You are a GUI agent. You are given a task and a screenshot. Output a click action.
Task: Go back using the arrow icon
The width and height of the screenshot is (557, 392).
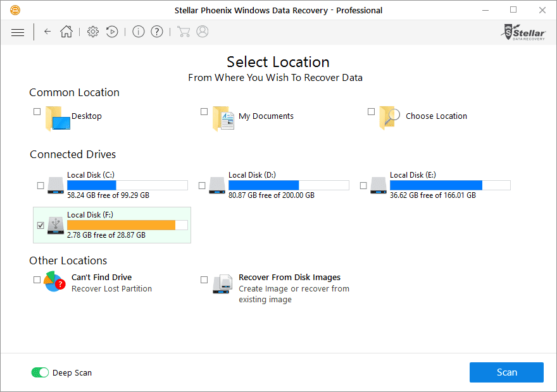47,32
